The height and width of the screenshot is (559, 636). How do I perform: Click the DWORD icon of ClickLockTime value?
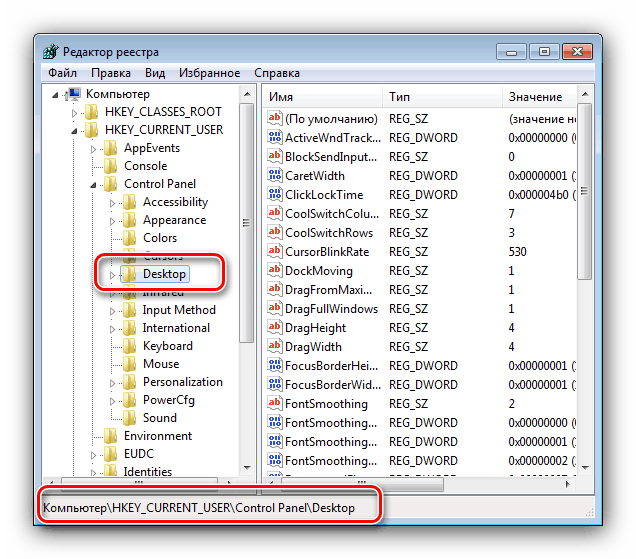(x=275, y=195)
